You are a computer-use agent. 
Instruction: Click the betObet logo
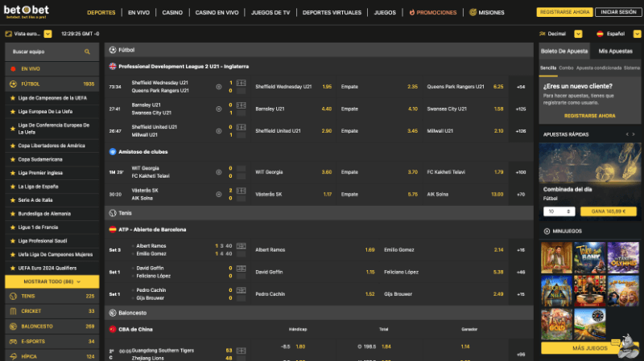(x=27, y=11)
